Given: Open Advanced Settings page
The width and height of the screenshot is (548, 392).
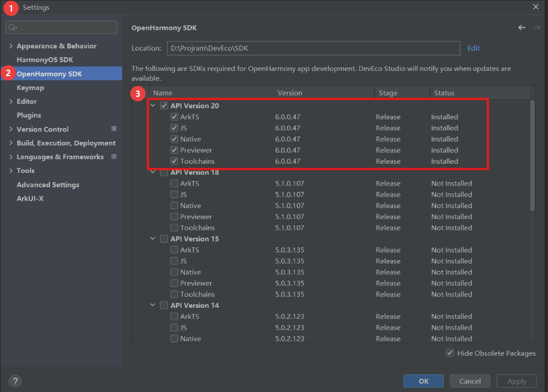Looking at the screenshot, I should coord(48,184).
